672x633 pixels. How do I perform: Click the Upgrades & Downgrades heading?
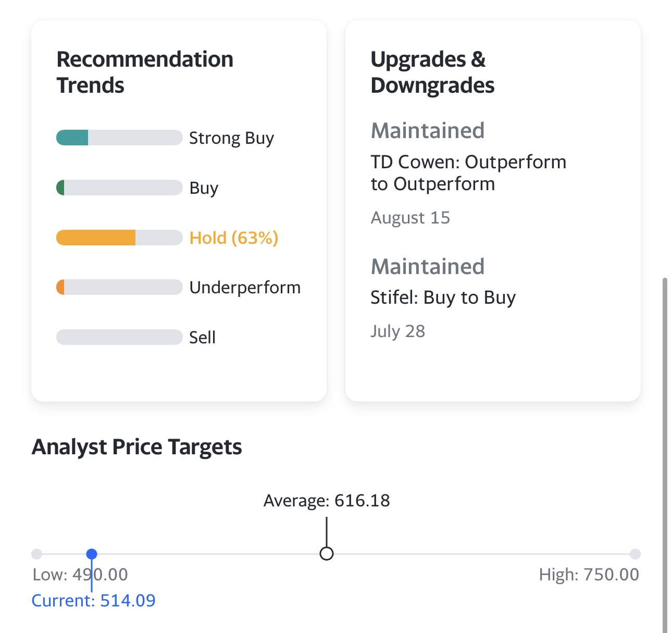tap(432, 72)
